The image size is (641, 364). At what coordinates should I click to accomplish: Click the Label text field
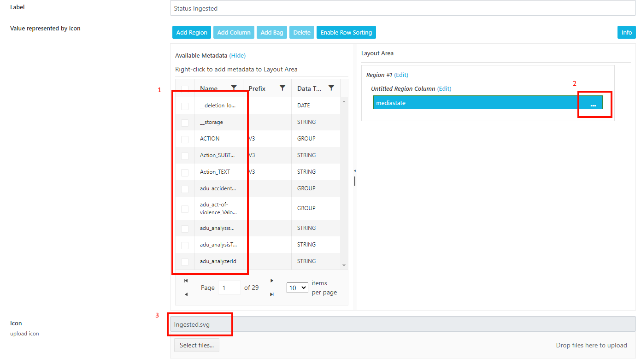pos(403,8)
